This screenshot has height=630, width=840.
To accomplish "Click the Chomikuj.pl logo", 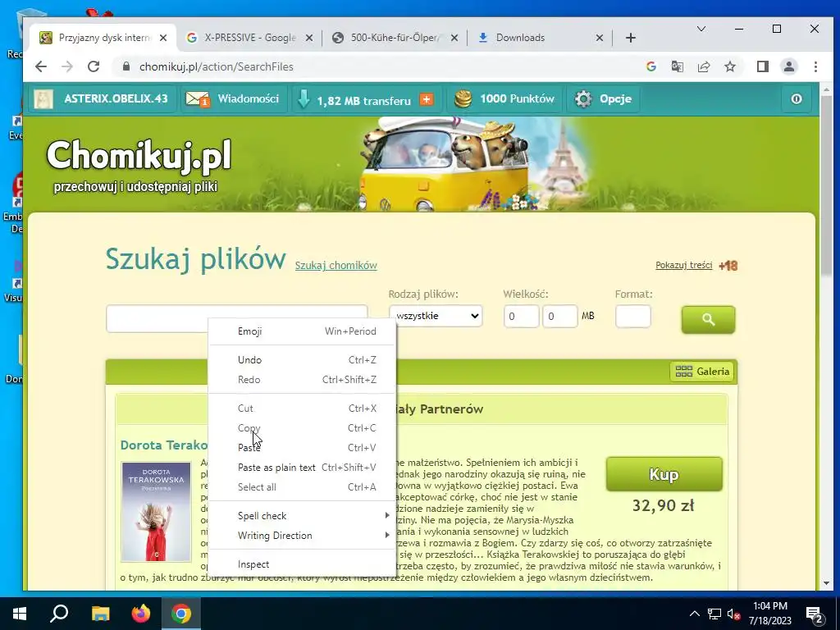I will [139, 155].
